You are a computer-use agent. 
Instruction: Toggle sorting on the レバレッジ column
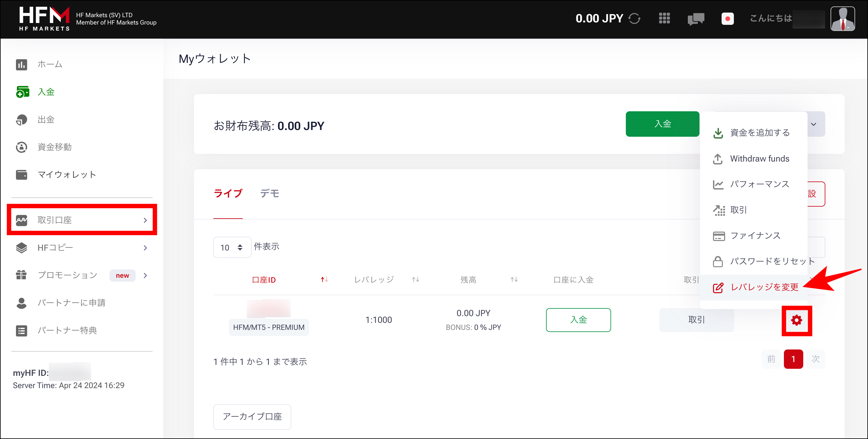point(415,279)
